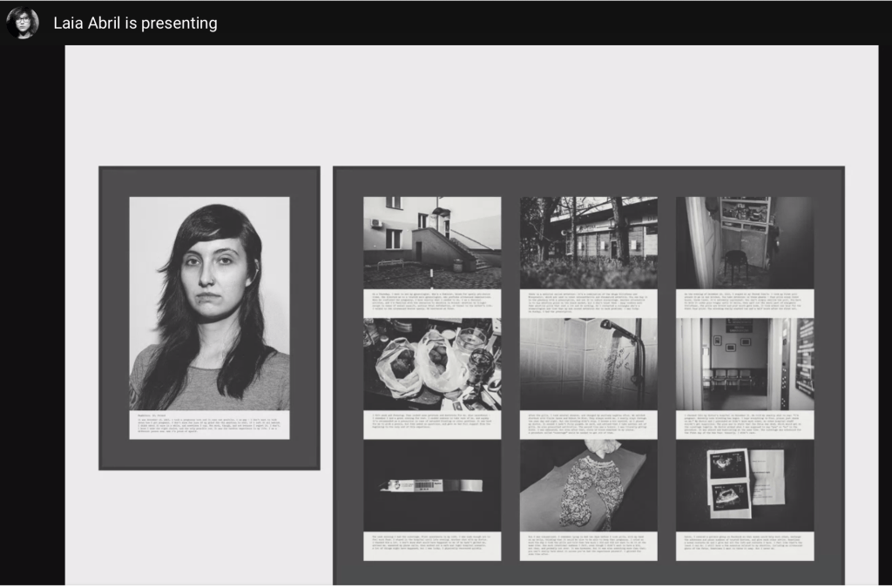Click the caption under the waiting room photo
Image resolution: width=892 pixels, height=588 pixels.
pos(745,425)
